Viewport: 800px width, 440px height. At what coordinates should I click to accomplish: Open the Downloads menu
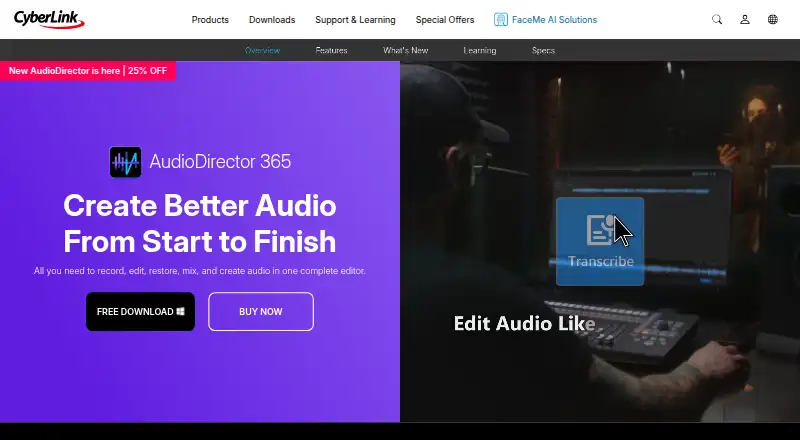click(x=272, y=20)
